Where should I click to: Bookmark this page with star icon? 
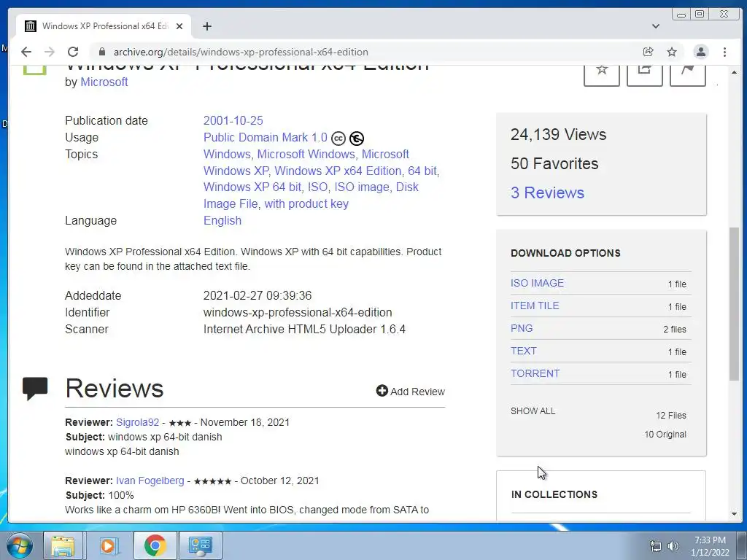point(672,52)
